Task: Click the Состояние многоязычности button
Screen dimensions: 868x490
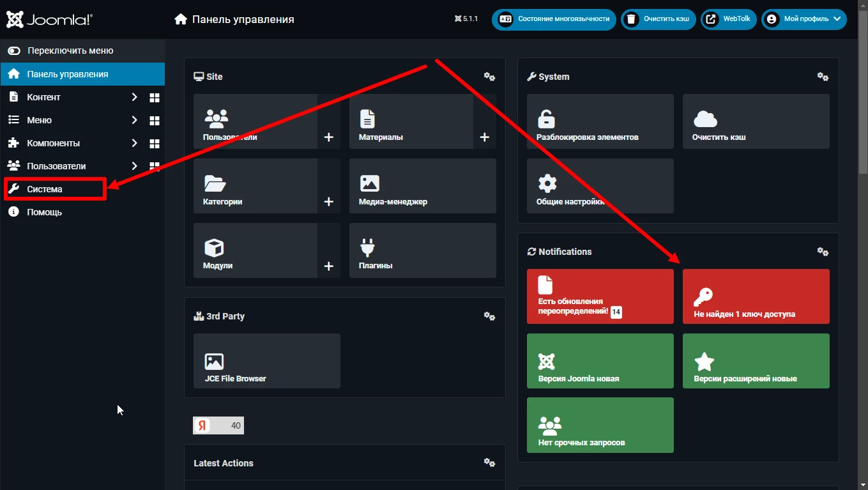Action: 554,19
